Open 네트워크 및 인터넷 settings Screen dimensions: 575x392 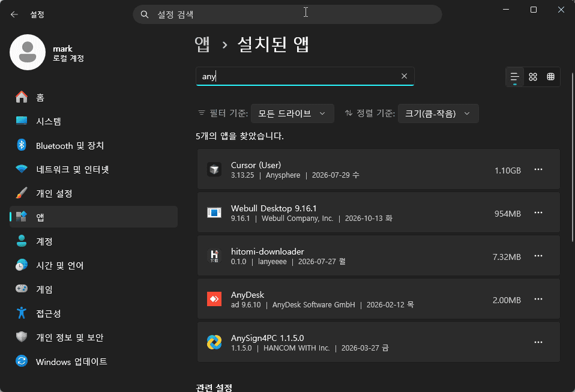pos(94,169)
